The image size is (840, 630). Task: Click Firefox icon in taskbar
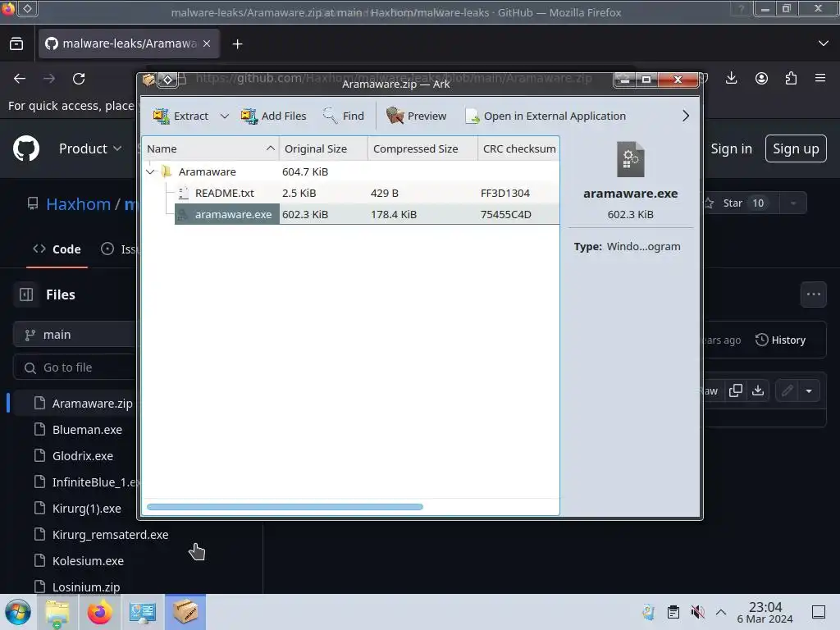100,612
